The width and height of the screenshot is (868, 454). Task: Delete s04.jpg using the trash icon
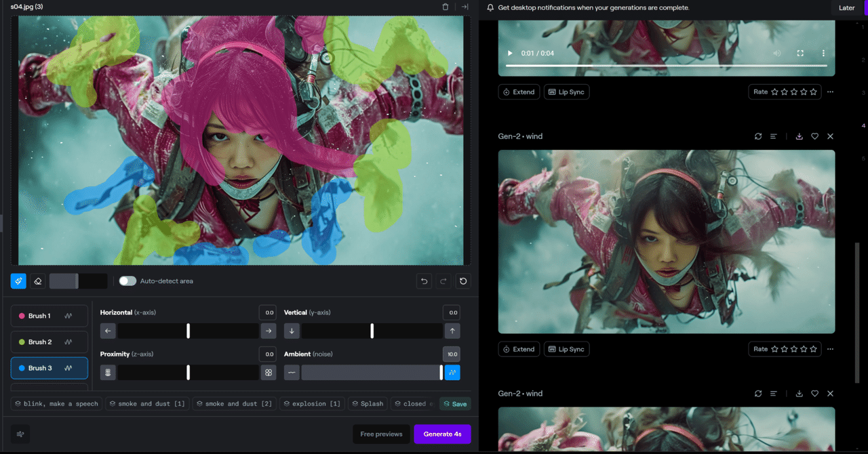coord(446,7)
